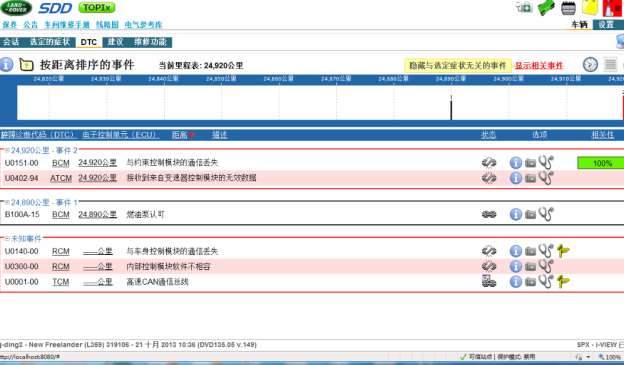Sort by the 状态 column header

pyautogui.click(x=488, y=135)
